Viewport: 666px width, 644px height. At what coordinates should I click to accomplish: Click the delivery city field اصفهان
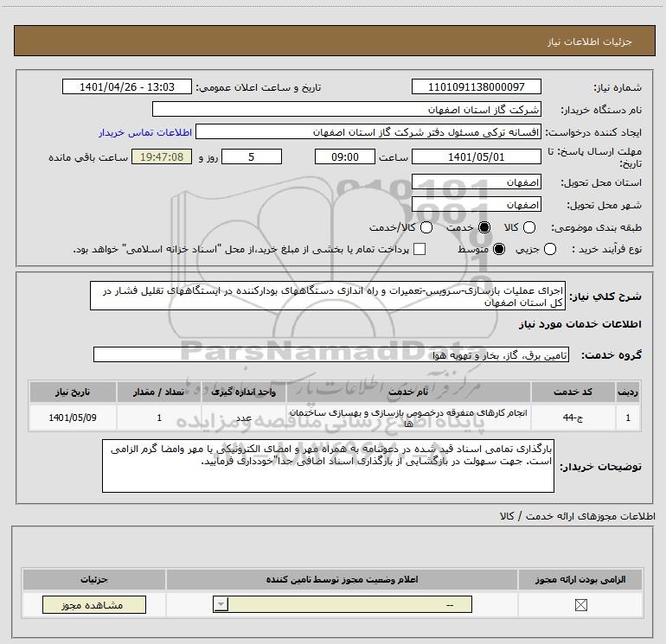[476, 205]
